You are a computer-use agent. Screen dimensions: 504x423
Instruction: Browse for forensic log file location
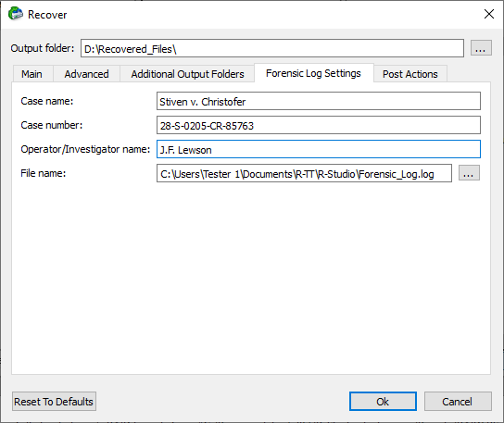[x=469, y=173]
